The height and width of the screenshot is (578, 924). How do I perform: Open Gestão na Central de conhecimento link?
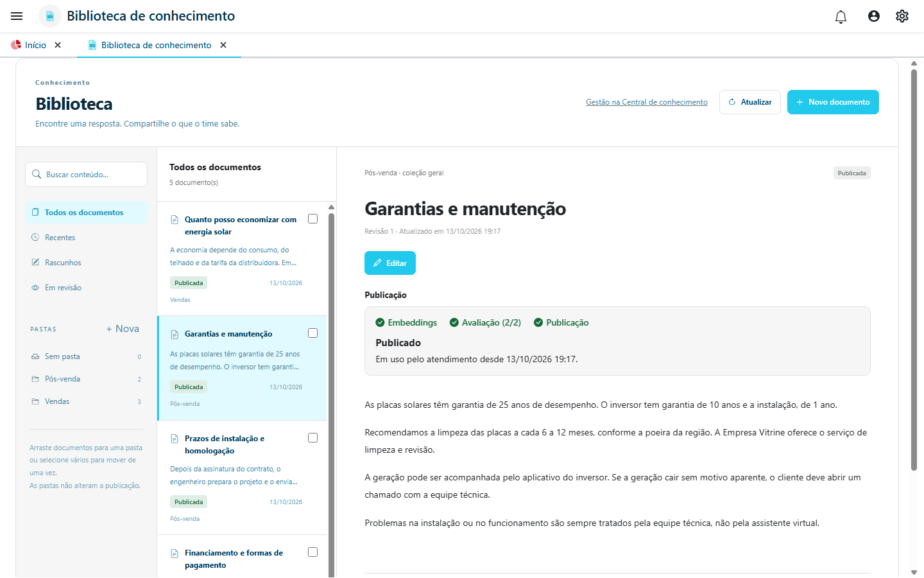pos(647,102)
